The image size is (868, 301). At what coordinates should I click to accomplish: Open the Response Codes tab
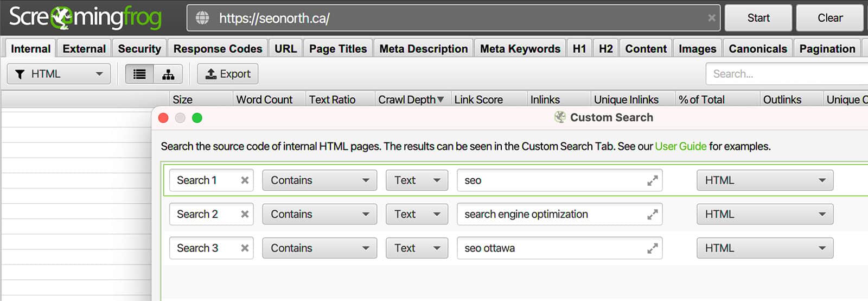[218, 48]
